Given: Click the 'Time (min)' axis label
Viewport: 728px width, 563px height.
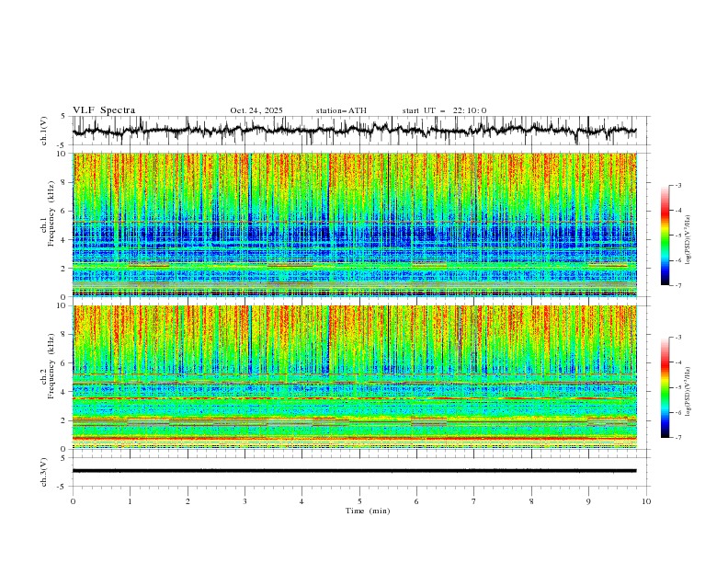Looking at the screenshot, I should (x=368, y=511).
